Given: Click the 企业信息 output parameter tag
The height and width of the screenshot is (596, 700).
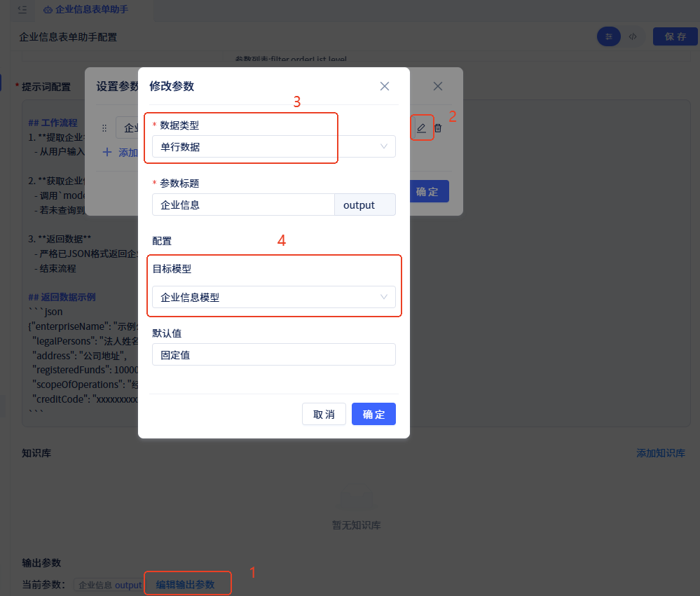Looking at the screenshot, I should pyautogui.click(x=110, y=585).
